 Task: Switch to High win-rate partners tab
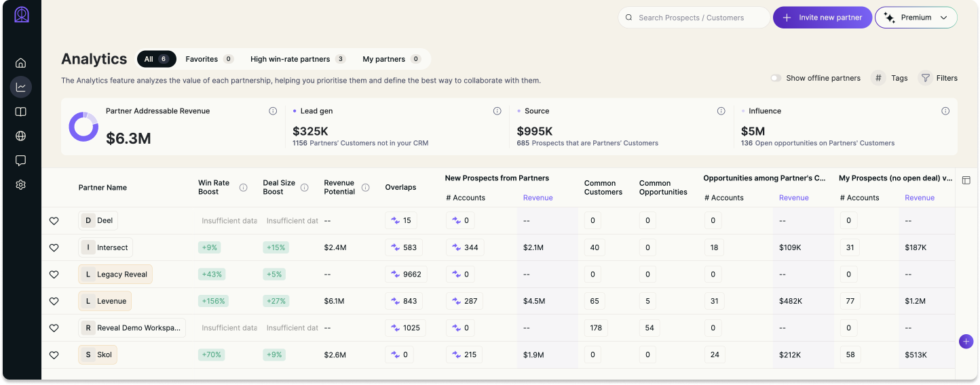click(x=298, y=59)
